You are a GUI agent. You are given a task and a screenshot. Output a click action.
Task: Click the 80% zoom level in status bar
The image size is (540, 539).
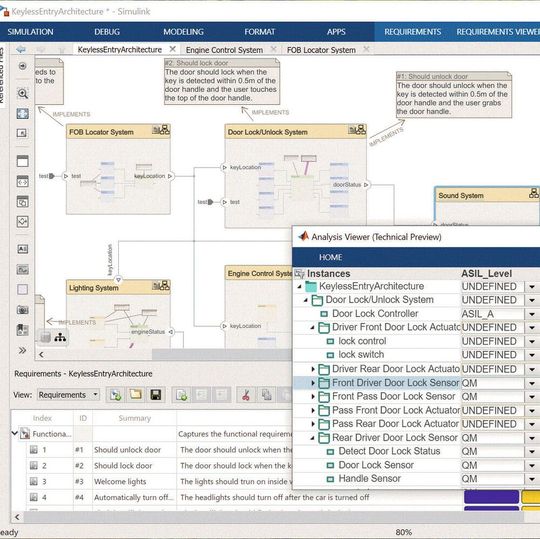click(x=403, y=532)
